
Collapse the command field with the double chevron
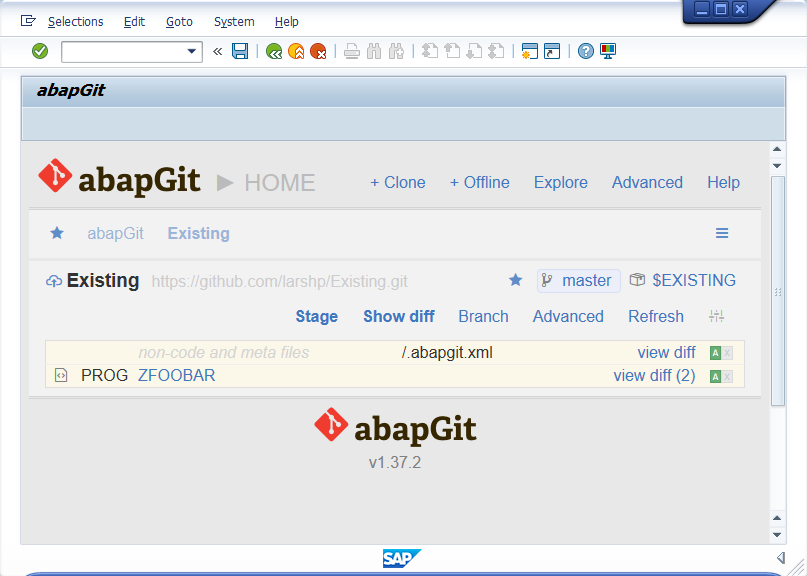click(218, 51)
